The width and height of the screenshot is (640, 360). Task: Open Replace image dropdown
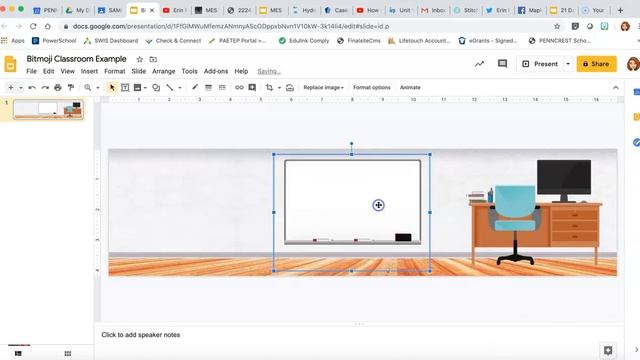(x=323, y=87)
